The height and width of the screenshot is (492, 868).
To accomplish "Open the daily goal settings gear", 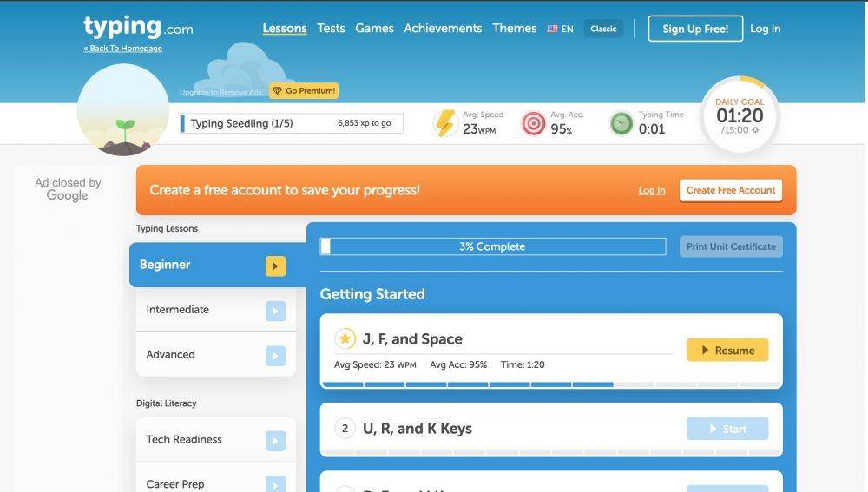I will coord(756,130).
